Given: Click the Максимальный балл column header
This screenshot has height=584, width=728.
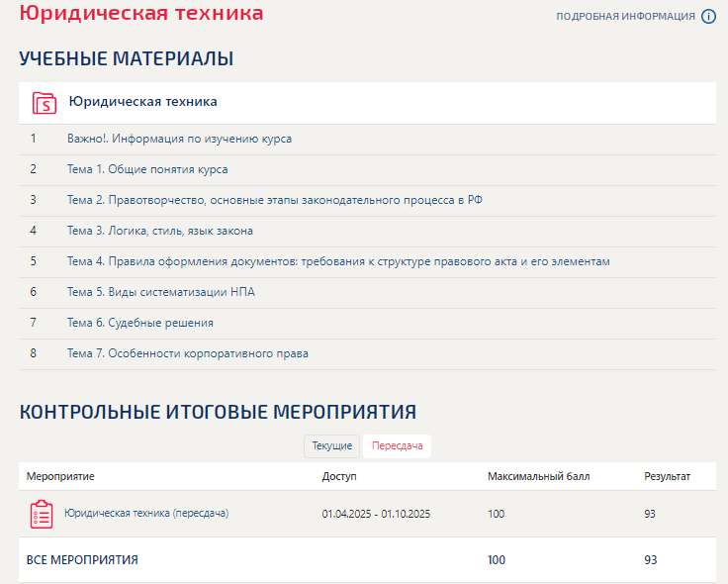Looking at the screenshot, I should point(538,476).
